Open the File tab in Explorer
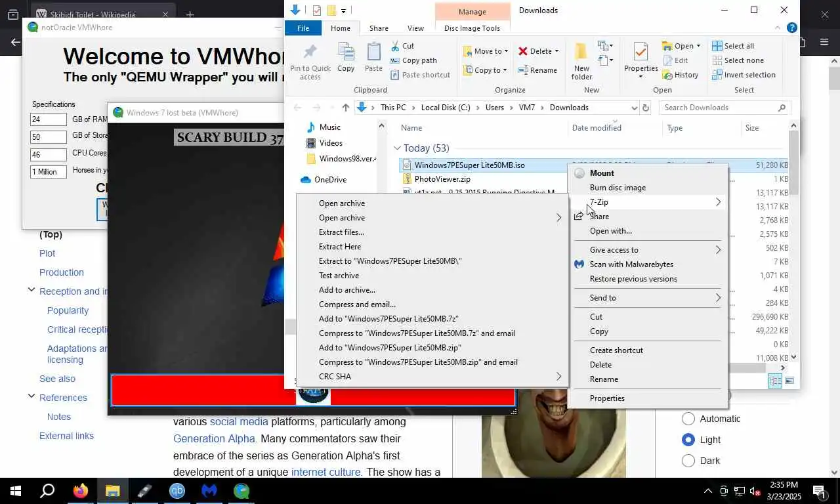 click(x=303, y=28)
